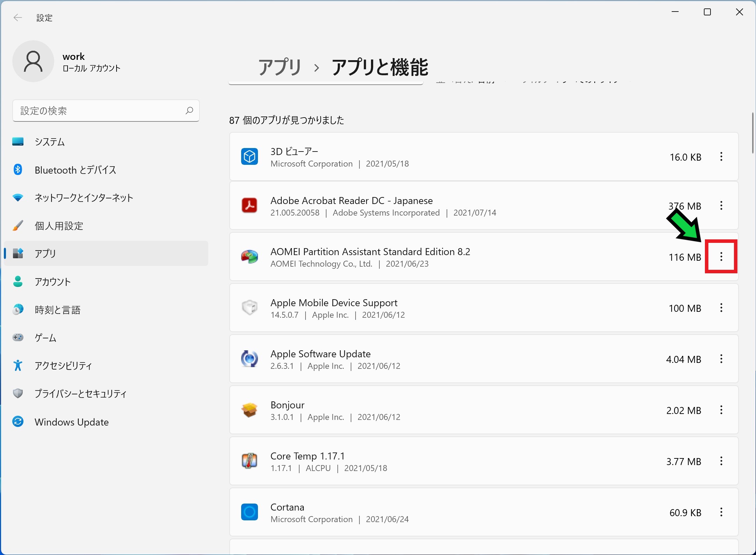
Task: Click the gamepad icon for ゲーム
Action: [x=18, y=337]
